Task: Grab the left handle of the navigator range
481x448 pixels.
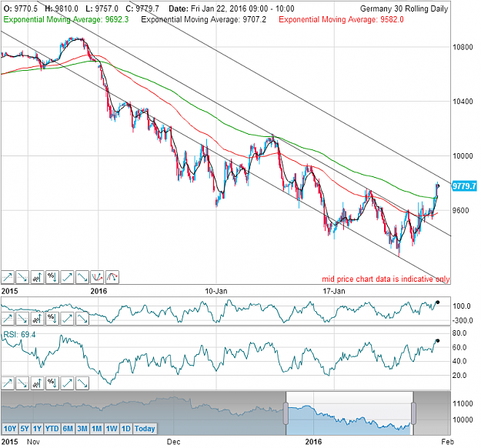Action: (286, 413)
